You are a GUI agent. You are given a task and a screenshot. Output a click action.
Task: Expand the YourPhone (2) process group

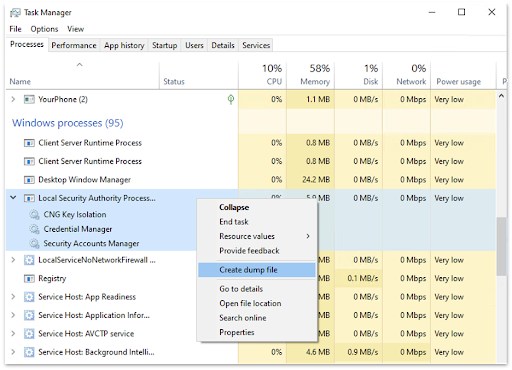13,99
